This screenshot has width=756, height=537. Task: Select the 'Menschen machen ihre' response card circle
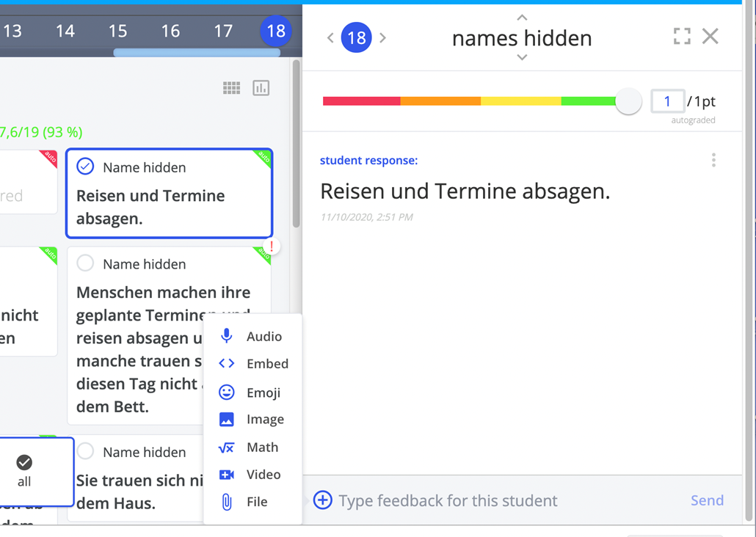pyautogui.click(x=85, y=263)
